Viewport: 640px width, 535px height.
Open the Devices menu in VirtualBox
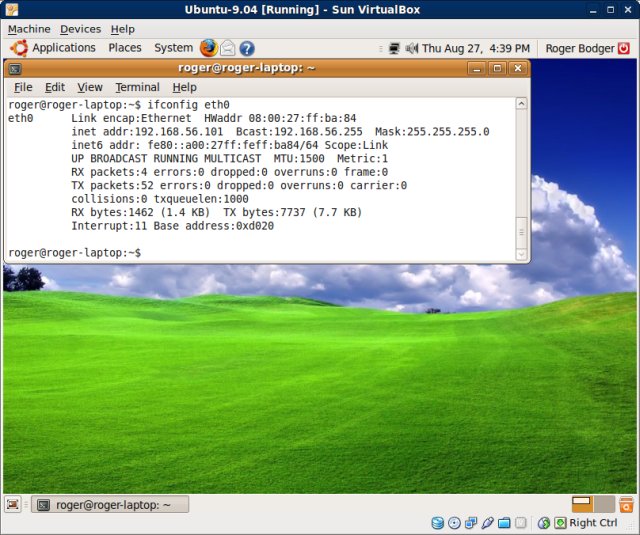click(80, 29)
